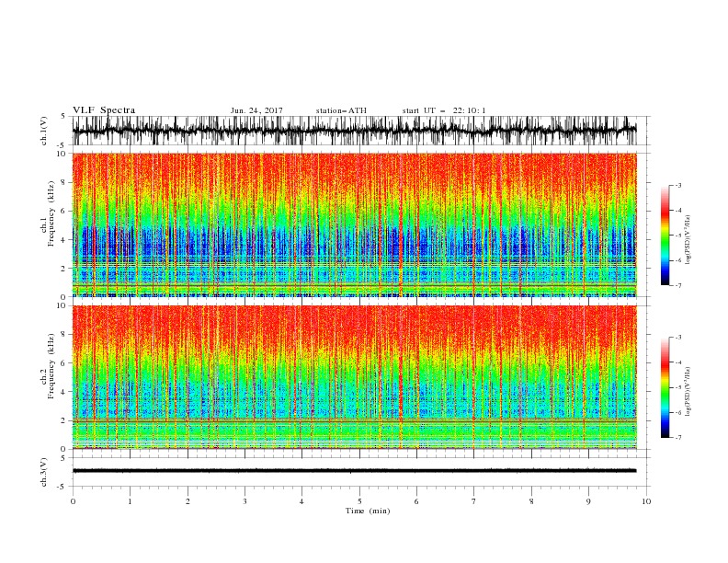Image resolution: width=728 pixels, height=563 pixels.
Task: Click the time axis tick label "3"
Action: pyautogui.click(x=245, y=501)
